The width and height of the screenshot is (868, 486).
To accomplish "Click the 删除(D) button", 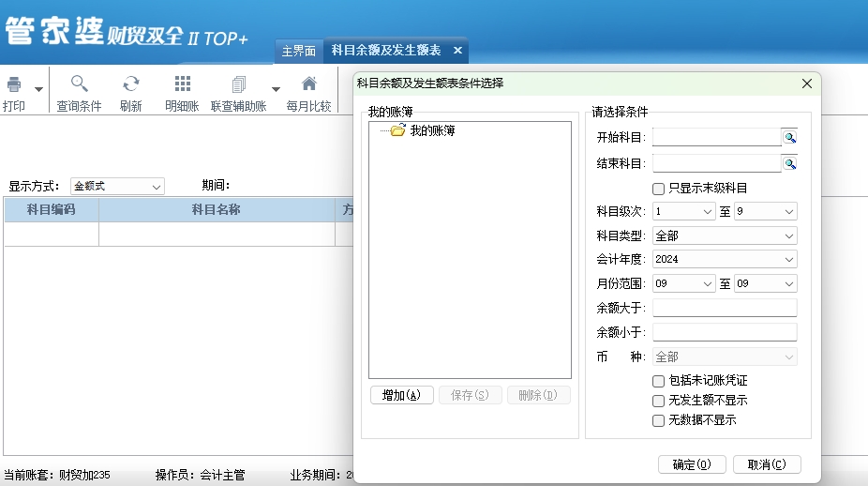I will pyautogui.click(x=539, y=395).
